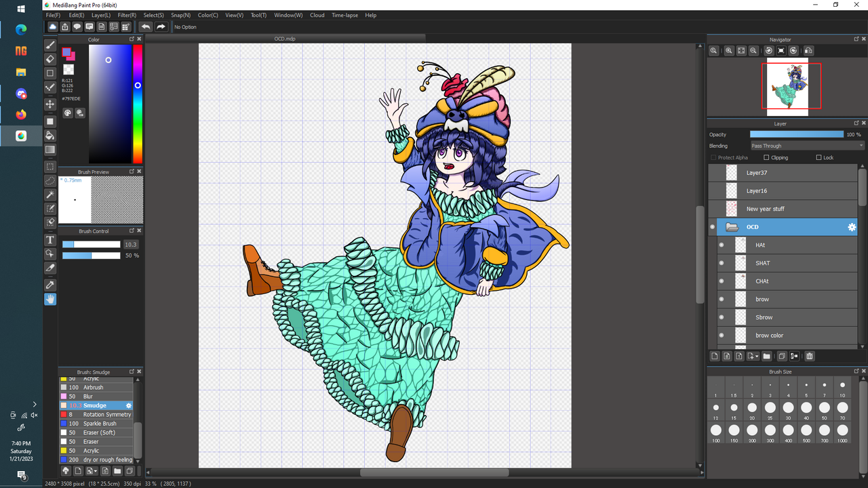Select the New year stuff layer
868x488 pixels.
(x=783, y=209)
